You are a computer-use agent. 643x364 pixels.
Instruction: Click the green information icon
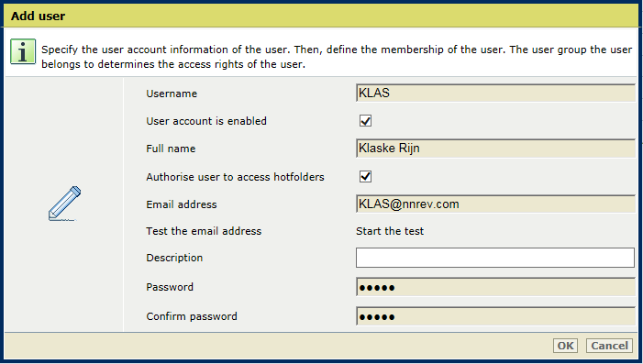pyautogui.click(x=23, y=52)
